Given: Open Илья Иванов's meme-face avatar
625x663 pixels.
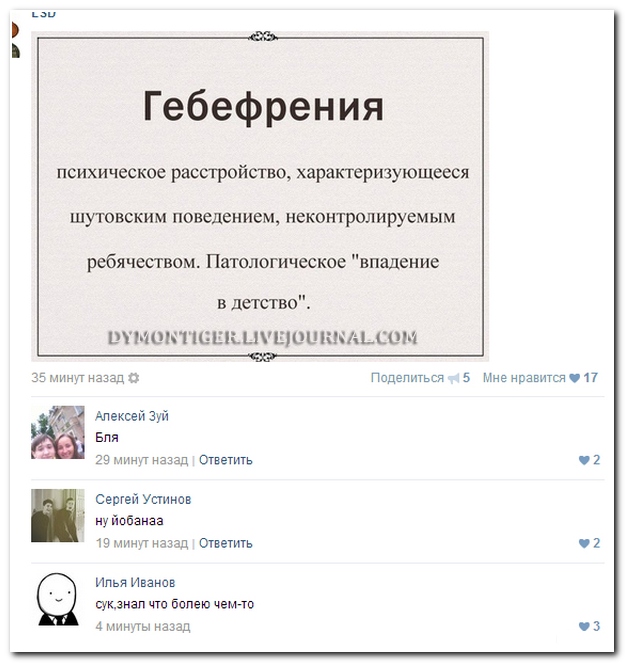Looking at the screenshot, I should (58, 599).
